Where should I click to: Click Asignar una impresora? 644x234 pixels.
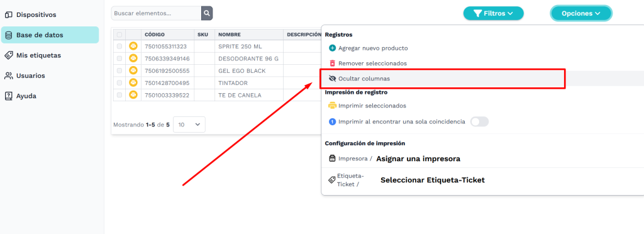(x=418, y=159)
